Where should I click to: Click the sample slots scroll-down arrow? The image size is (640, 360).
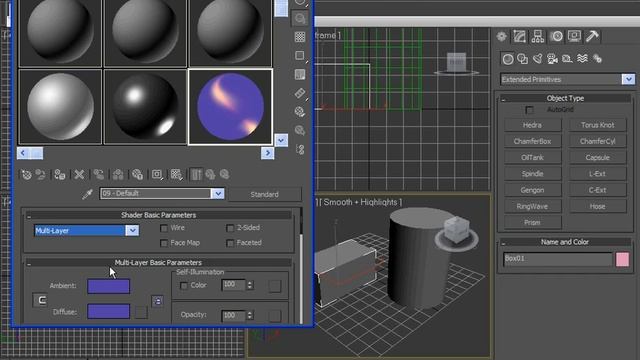[x=281, y=140]
